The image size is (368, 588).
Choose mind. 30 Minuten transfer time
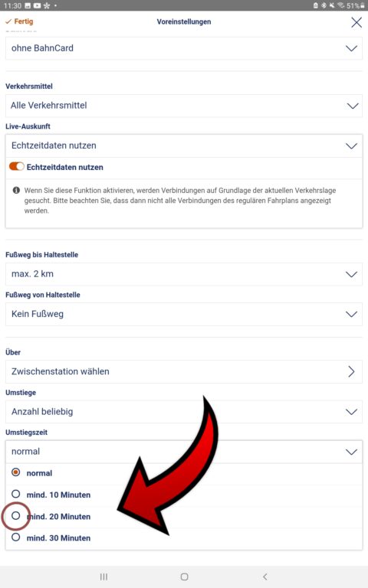point(16,537)
